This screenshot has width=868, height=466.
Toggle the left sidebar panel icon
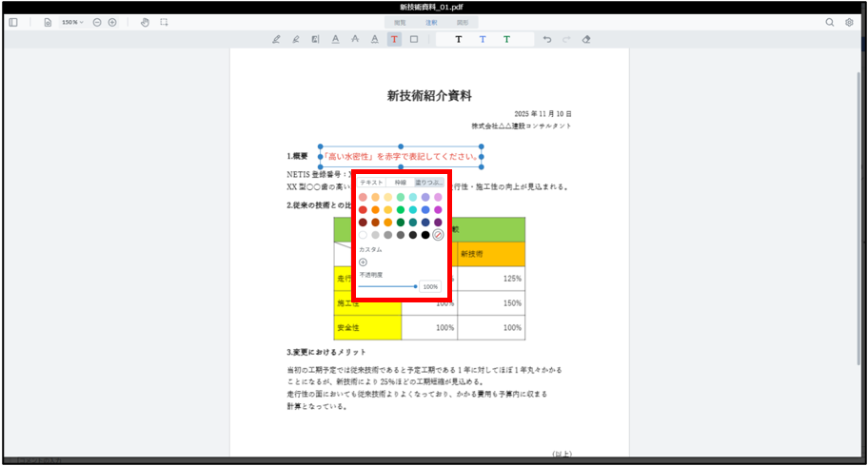[13, 22]
